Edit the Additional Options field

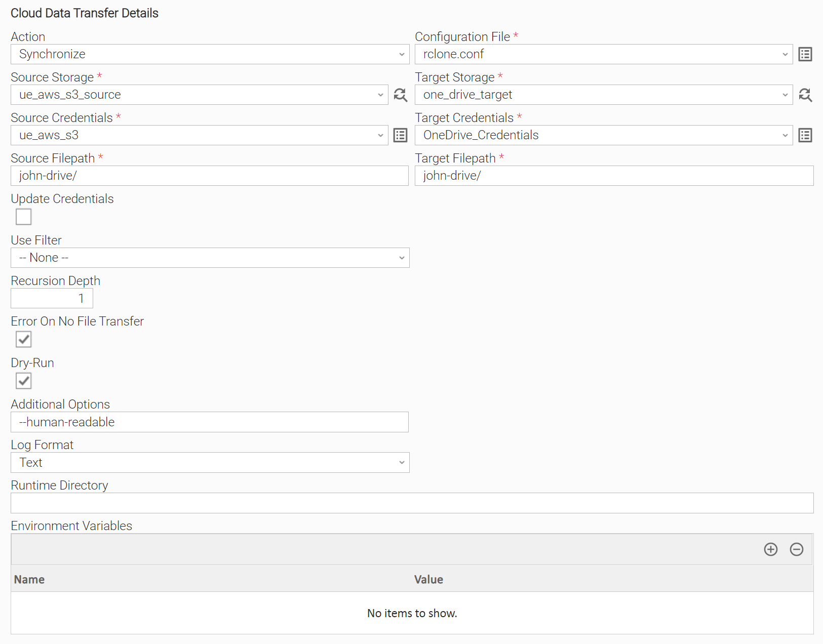pos(210,422)
